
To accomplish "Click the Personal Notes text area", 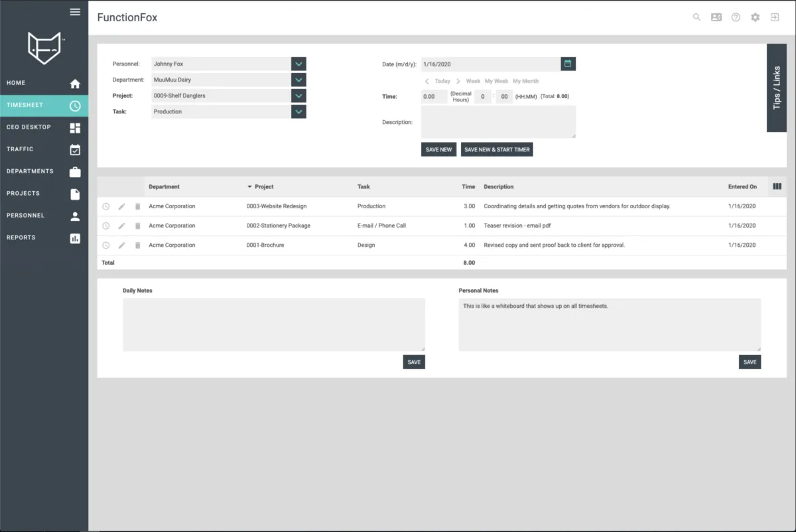I will pos(610,324).
